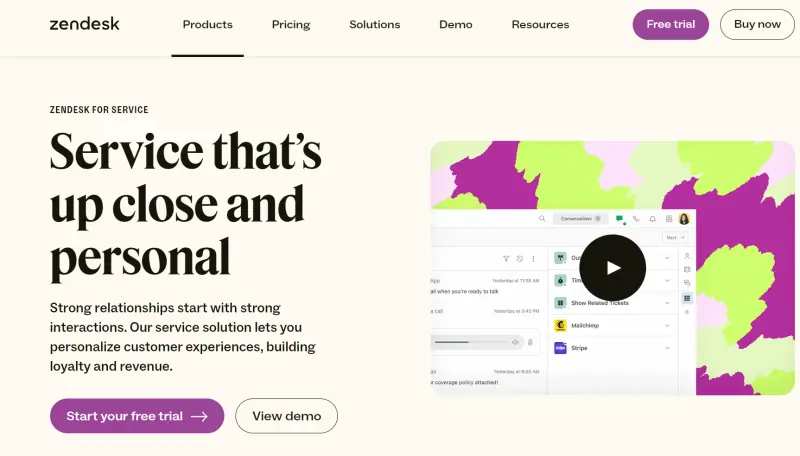Expand the Mailchimp panel chevron
The image size is (800, 456).
coord(667,325)
